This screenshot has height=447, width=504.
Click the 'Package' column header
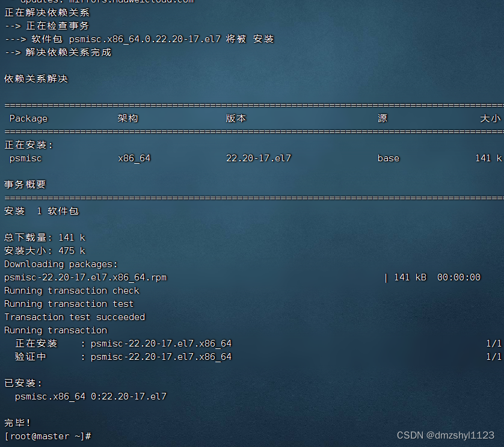(29, 119)
